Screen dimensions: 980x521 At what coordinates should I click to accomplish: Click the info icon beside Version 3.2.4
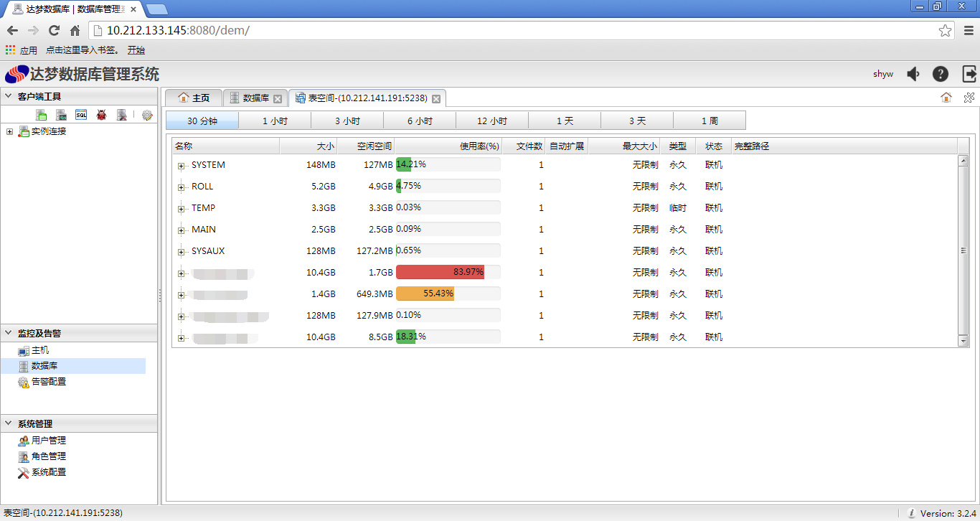click(911, 513)
